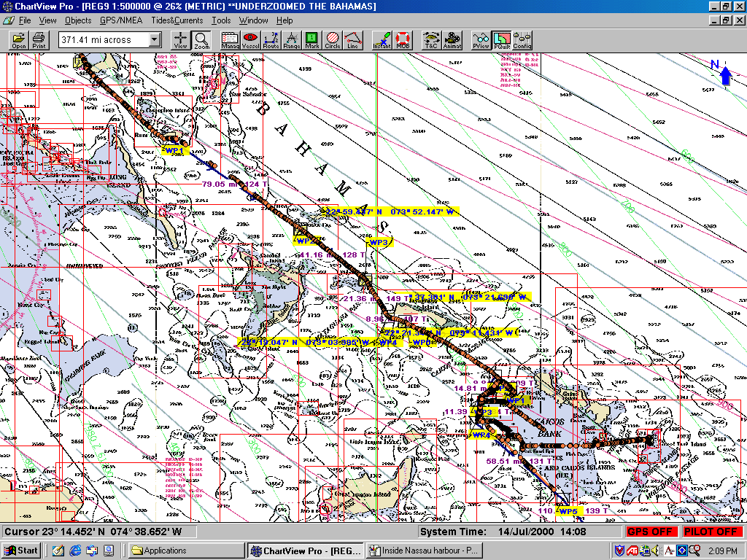Click the PILOT OFF status indicator
This screenshot has width=747, height=560.
(711, 532)
